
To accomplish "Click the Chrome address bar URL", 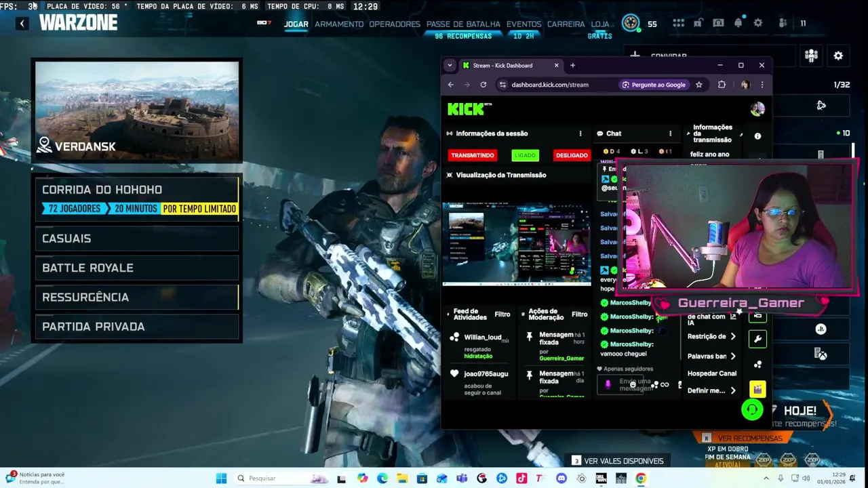I will click(x=550, y=85).
